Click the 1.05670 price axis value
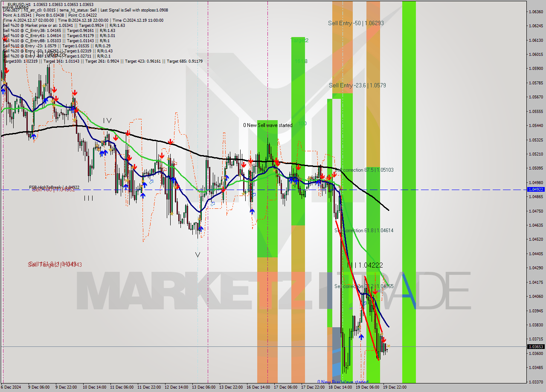546x392 pixels. [x=536, y=97]
